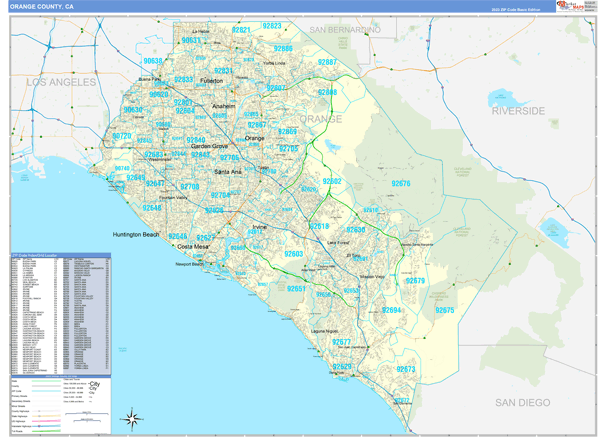Click the Orange County, CA title
The height and width of the screenshot is (437, 600).
pos(42,6)
